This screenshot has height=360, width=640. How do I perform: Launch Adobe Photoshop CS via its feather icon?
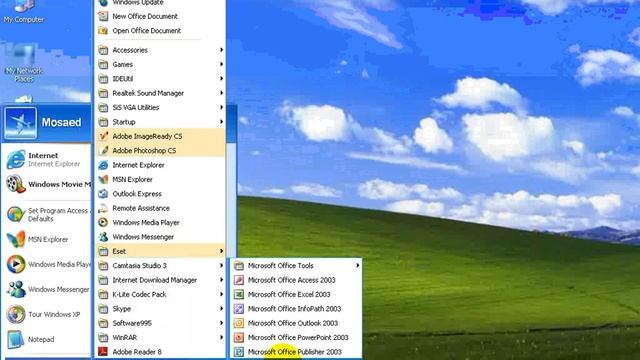pyautogui.click(x=103, y=151)
